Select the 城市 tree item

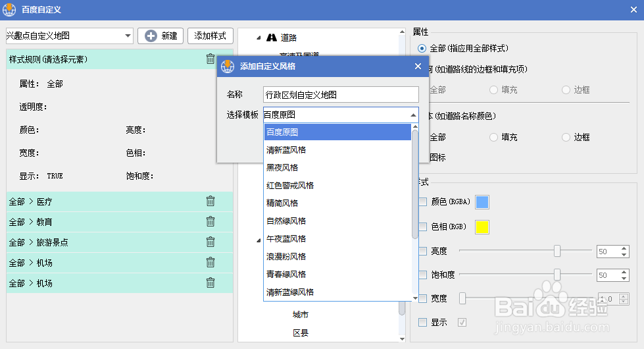pos(300,315)
